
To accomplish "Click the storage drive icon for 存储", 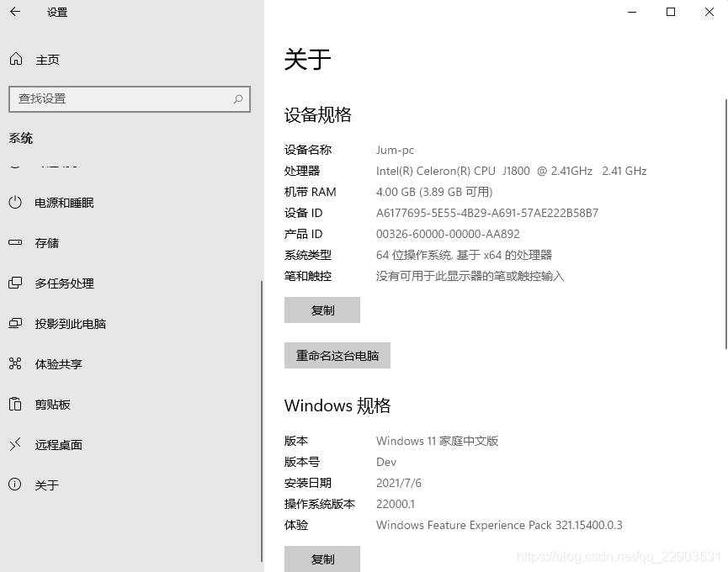I will click(15, 242).
